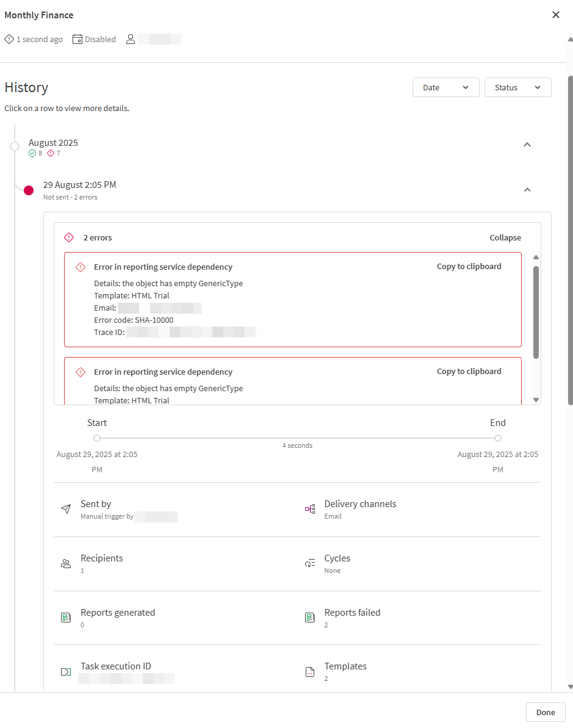Select the Delivery channels icon
The width and height of the screenshot is (573, 728).
(x=310, y=508)
